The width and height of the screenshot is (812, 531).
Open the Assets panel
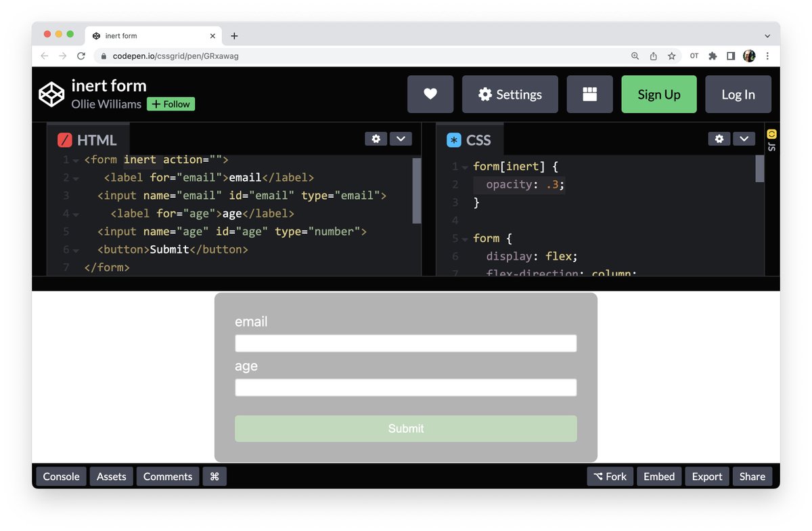112,476
